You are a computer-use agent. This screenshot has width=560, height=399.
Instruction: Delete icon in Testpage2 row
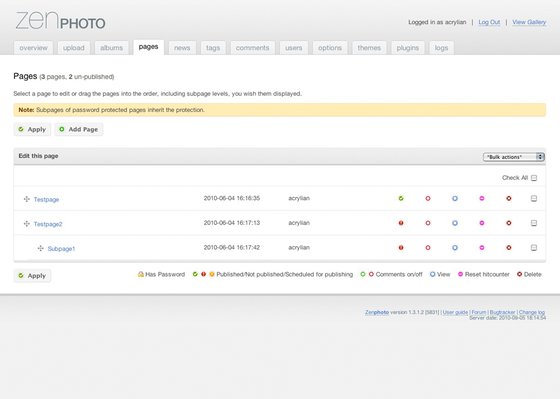tap(509, 223)
